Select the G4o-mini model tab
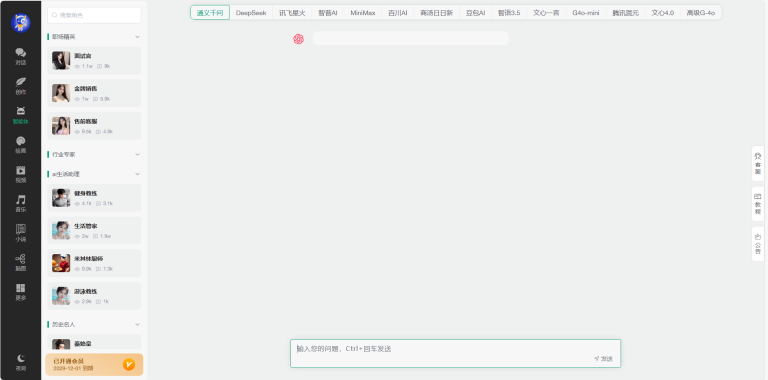The height and width of the screenshot is (380, 768). point(585,13)
